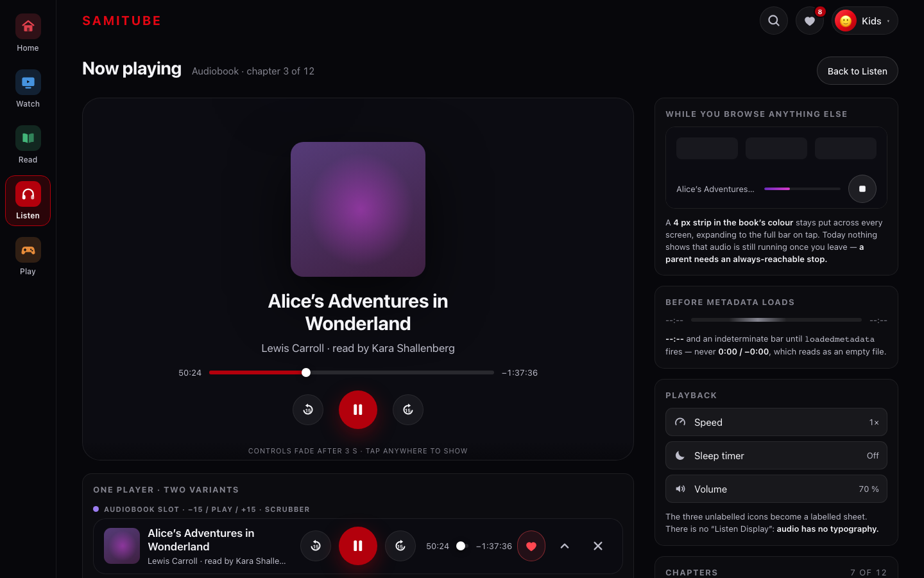
Task: Open the Read section in sidebar
Action: pos(28,145)
